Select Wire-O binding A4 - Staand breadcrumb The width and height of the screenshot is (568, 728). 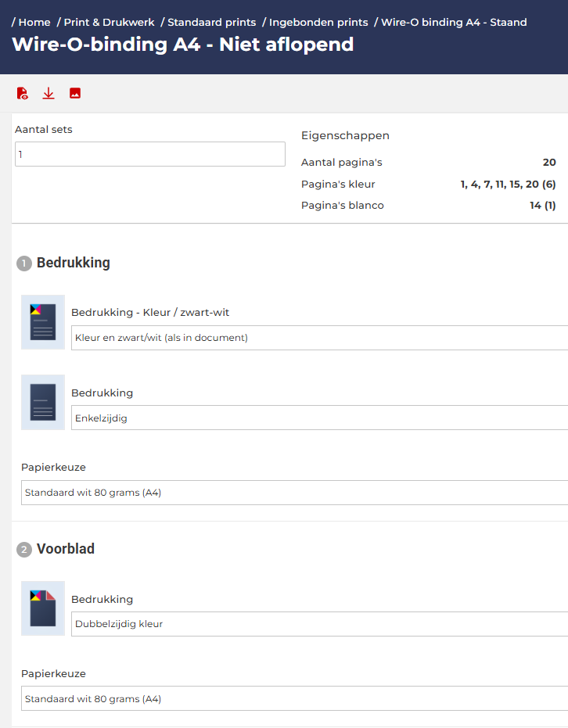click(x=454, y=23)
